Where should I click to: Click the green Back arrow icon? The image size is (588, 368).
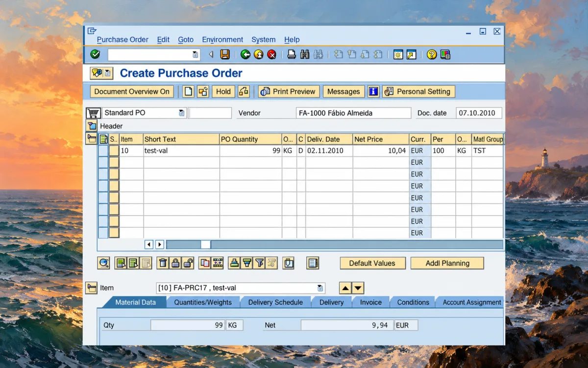(x=245, y=54)
